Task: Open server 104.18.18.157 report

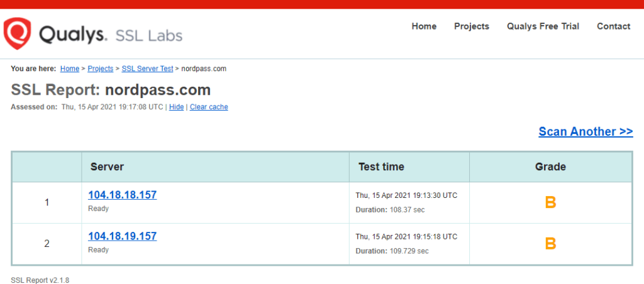Action: pos(123,195)
